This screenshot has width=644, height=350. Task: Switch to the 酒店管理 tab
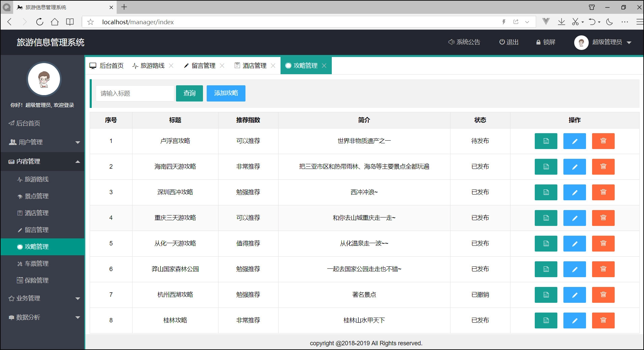tap(254, 66)
